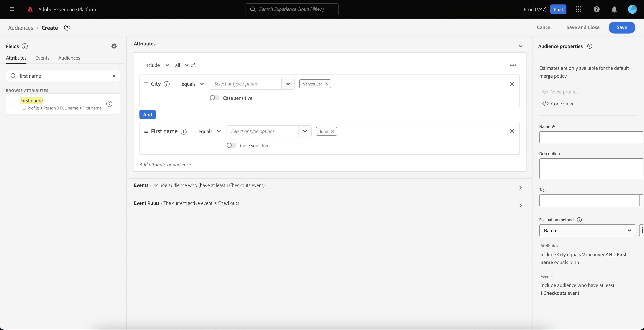Image resolution: width=644 pixels, height=330 pixels.
Task: Click the blue Save button
Action: (622, 27)
